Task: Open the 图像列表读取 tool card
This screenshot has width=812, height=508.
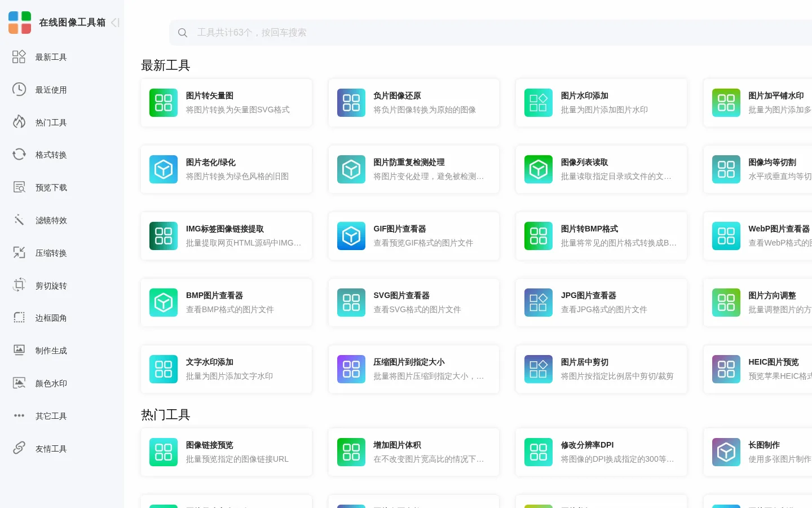Action: point(601,169)
